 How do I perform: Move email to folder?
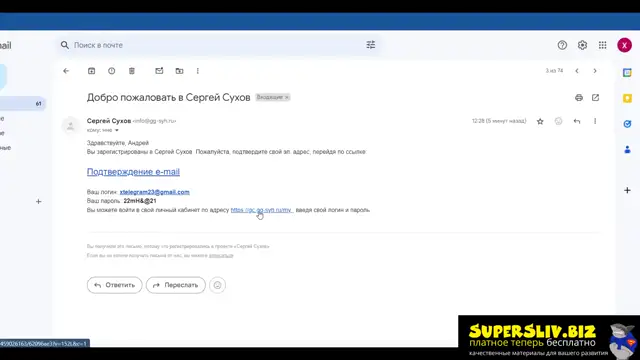point(179,71)
